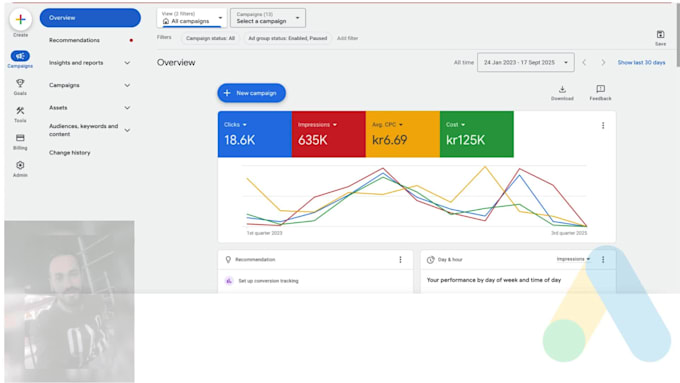Expand Audiences, keywords and content
This screenshot has width=680, height=383.
coord(127,130)
